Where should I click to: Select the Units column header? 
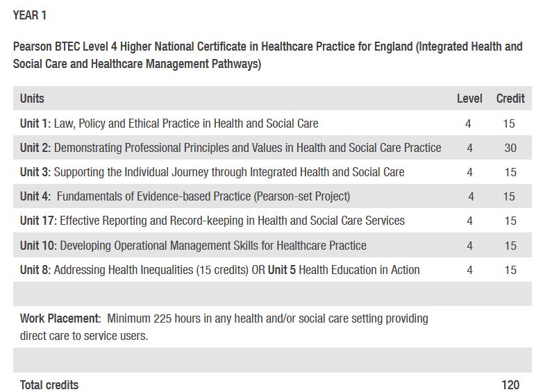[32, 99]
